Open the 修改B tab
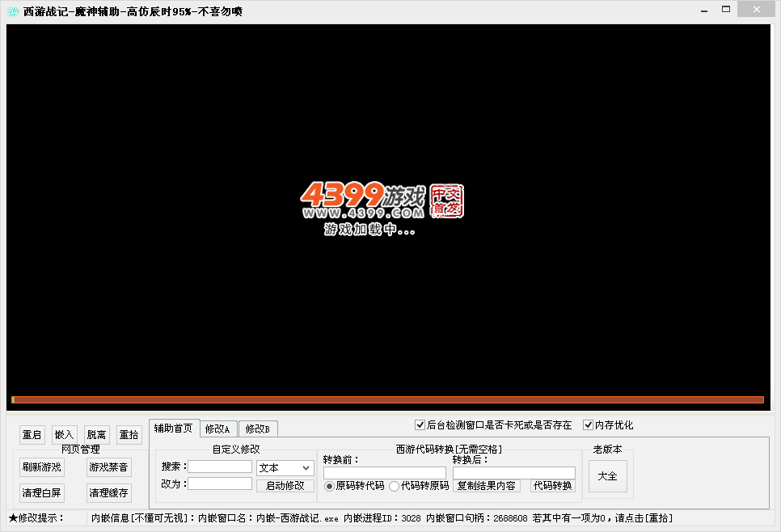The height and width of the screenshot is (532, 781). 258,429
